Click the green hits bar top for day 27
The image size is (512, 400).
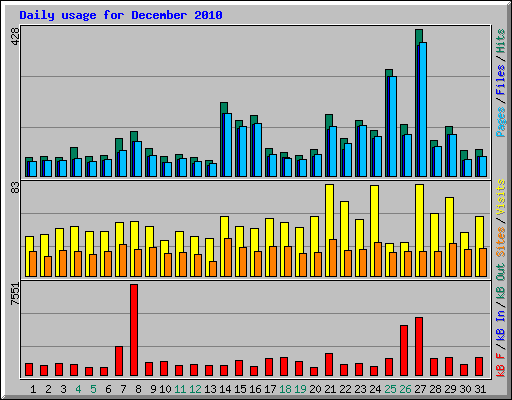pyautogui.click(x=419, y=35)
